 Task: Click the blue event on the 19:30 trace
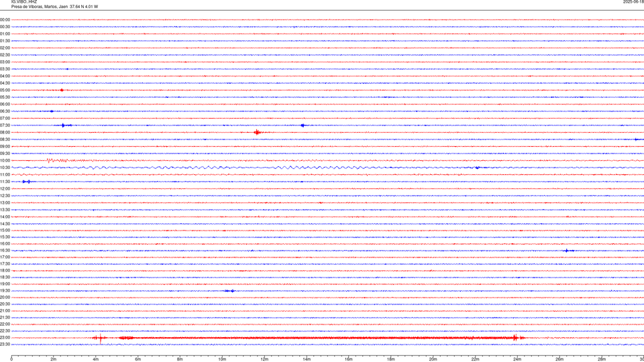point(230,290)
